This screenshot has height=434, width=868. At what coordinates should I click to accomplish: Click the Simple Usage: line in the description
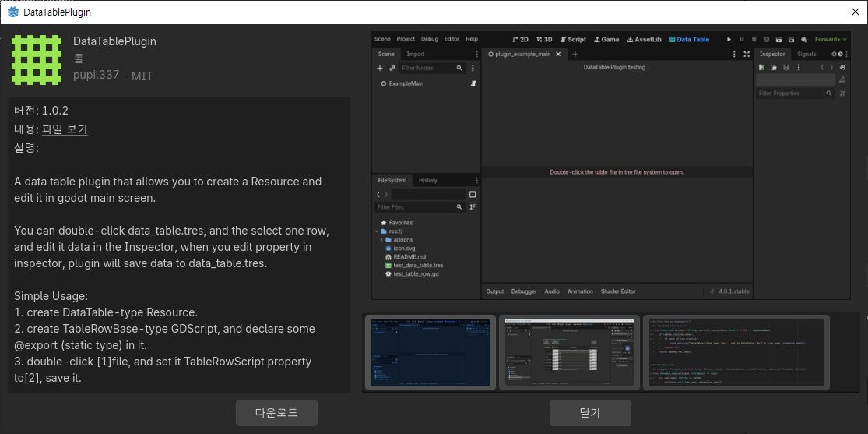[51, 297]
